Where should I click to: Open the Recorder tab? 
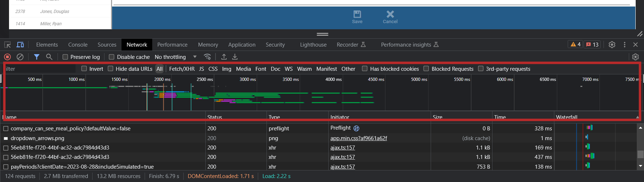351,45
